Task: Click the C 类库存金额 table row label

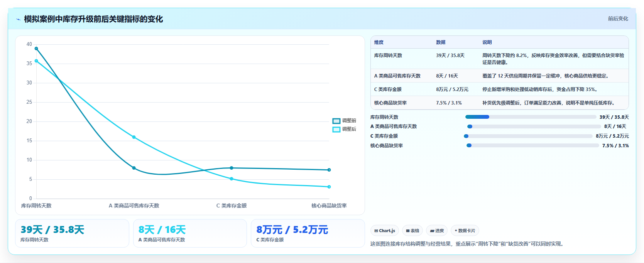Action: click(x=388, y=89)
